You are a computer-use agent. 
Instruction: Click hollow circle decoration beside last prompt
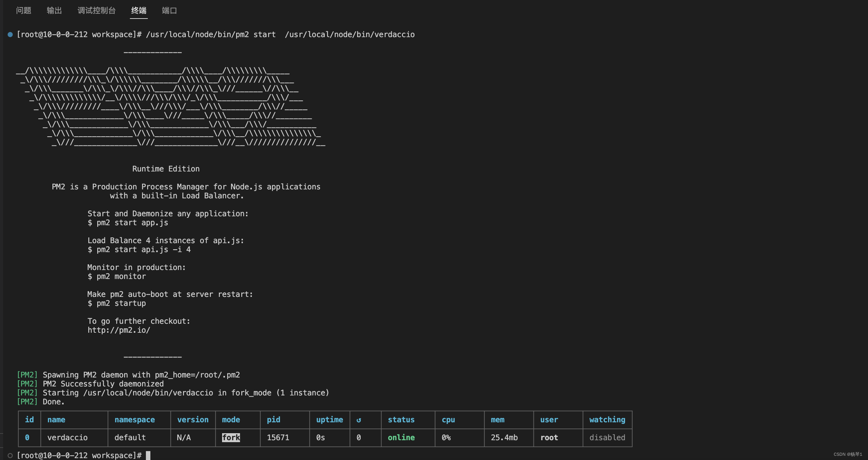tap(10, 455)
